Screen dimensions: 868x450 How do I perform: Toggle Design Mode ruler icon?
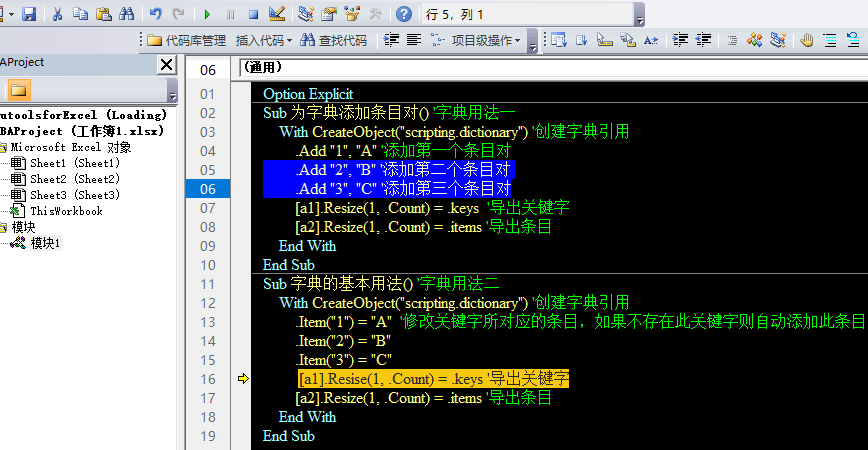point(277,14)
